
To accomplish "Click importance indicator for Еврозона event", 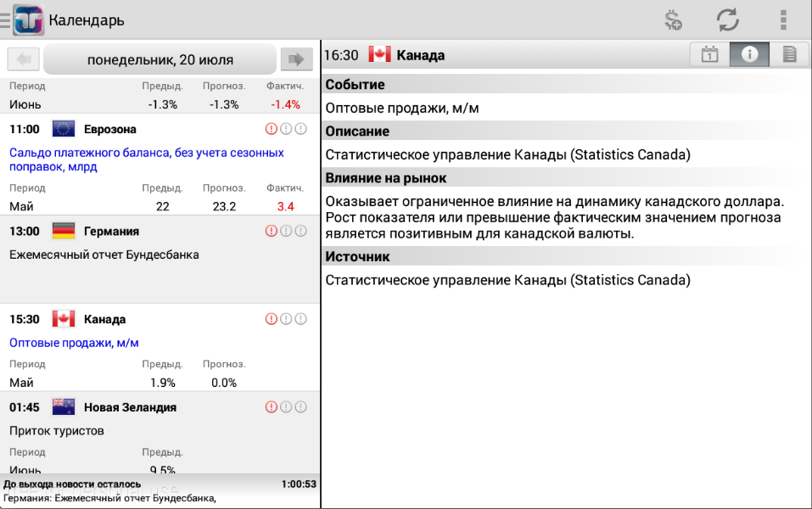I will point(286,129).
